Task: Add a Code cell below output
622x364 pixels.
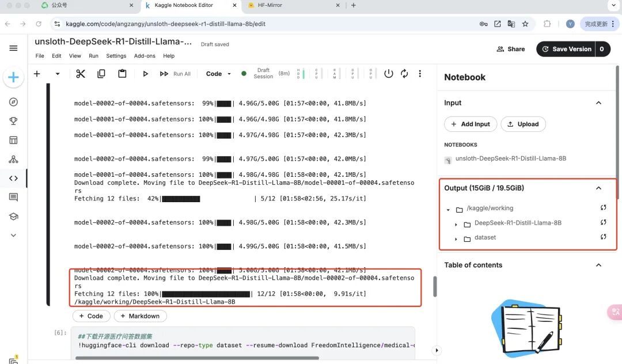Action: [x=91, y=316]
